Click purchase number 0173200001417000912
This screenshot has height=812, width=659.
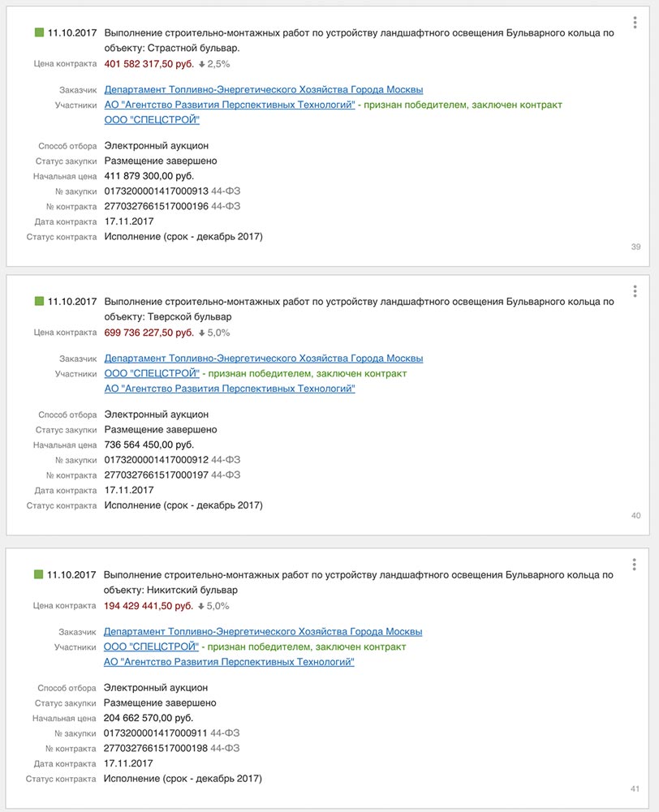coord(157,460)
